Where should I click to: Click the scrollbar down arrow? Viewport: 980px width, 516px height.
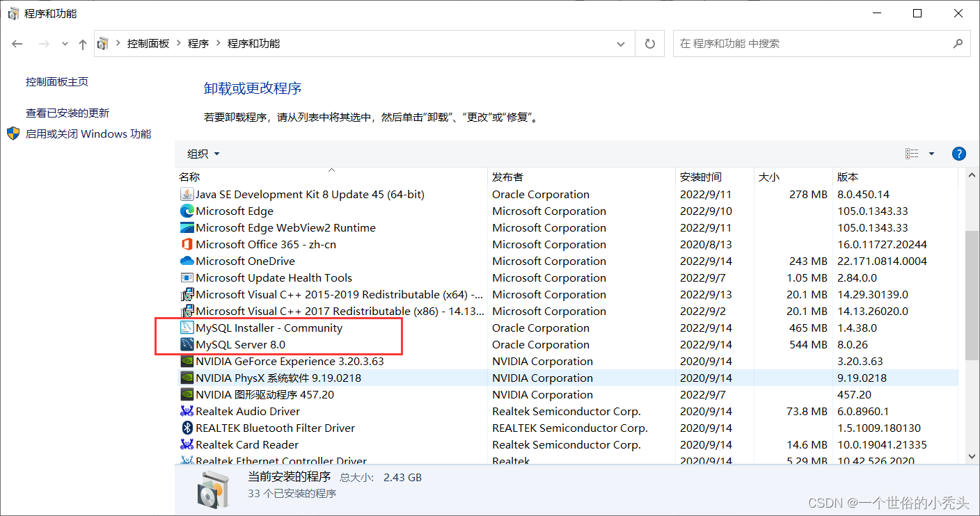click(972, 456)
